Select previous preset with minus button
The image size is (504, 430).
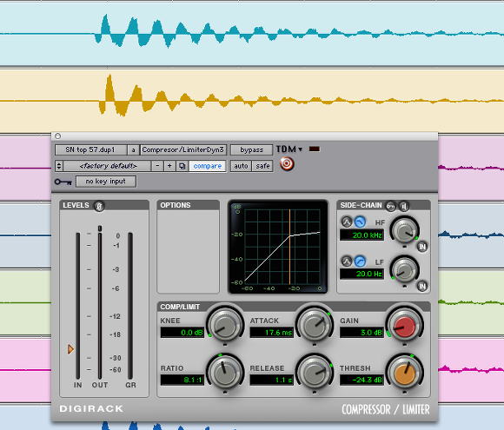point(157,166)
